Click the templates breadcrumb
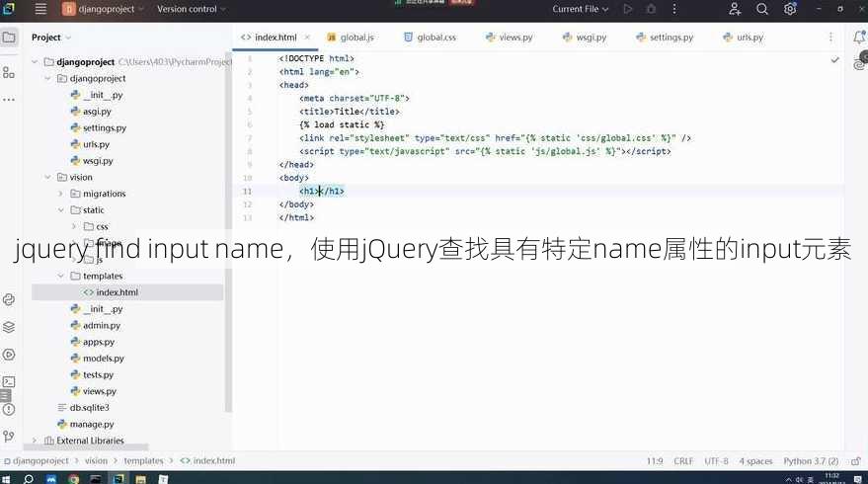The height and width of the screenshot is (484, 868). tap(143, 460)
